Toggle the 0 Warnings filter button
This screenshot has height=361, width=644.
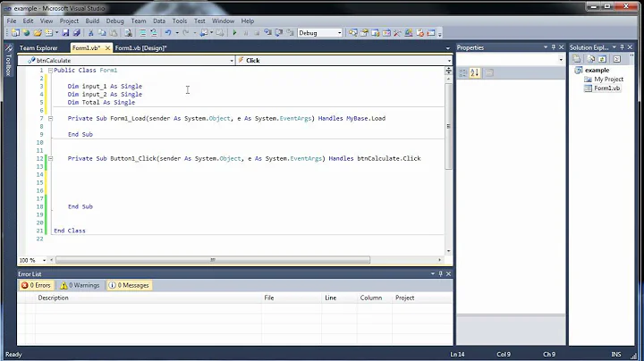click(80, 285)
